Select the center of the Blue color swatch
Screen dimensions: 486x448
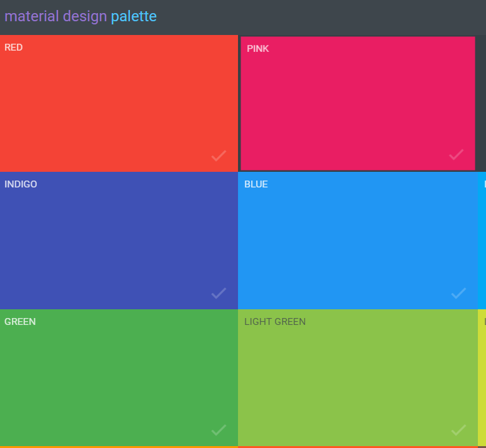click(357, 241)
